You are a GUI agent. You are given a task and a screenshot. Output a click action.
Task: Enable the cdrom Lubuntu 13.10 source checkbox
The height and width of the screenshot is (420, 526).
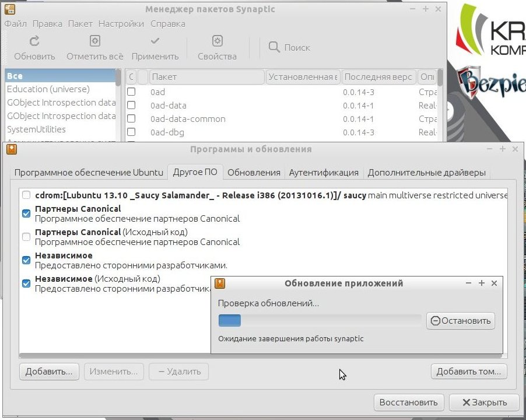(26, 195)
